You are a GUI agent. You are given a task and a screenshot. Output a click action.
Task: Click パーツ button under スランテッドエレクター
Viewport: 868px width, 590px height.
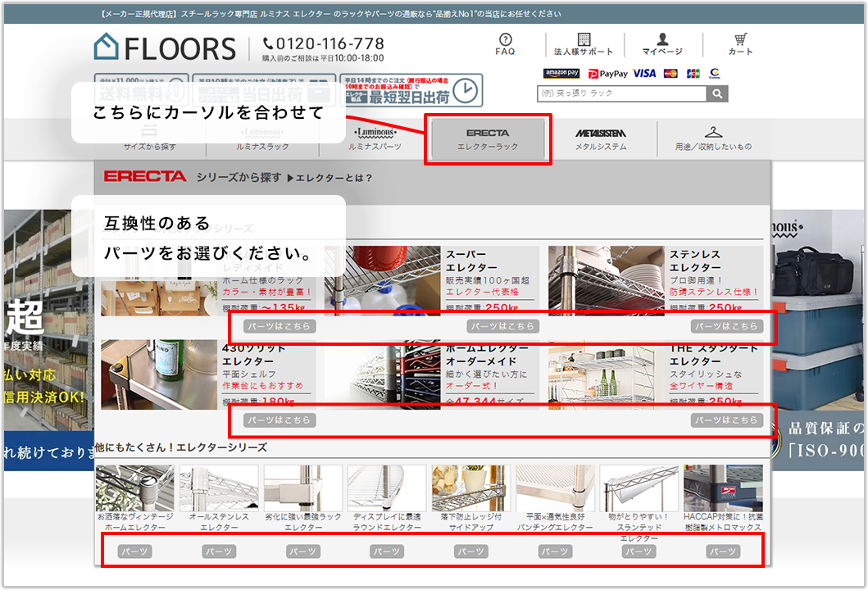click(x=639, y=551)
